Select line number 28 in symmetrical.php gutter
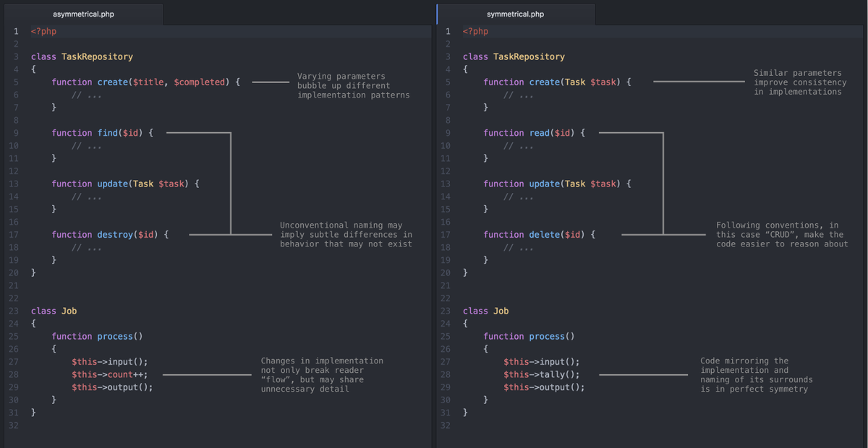The width and height of the screenshot is (868, 448). (x=446, y=374)
